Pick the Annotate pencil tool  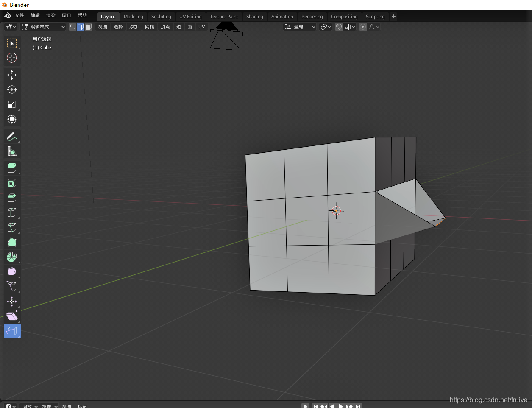tap(12, 137)
